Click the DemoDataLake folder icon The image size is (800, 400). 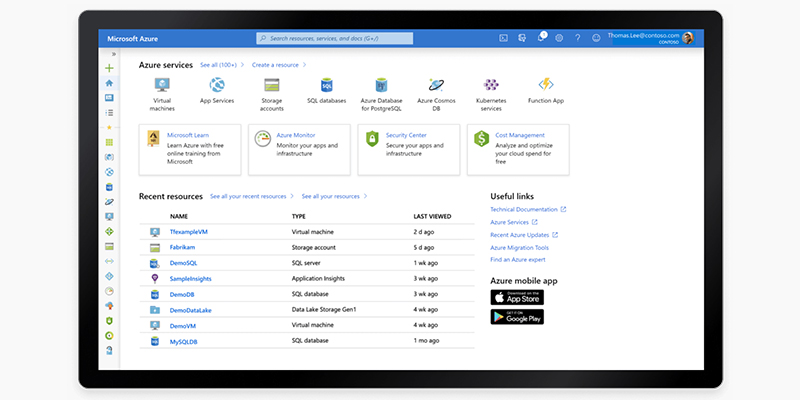(155, 310)
